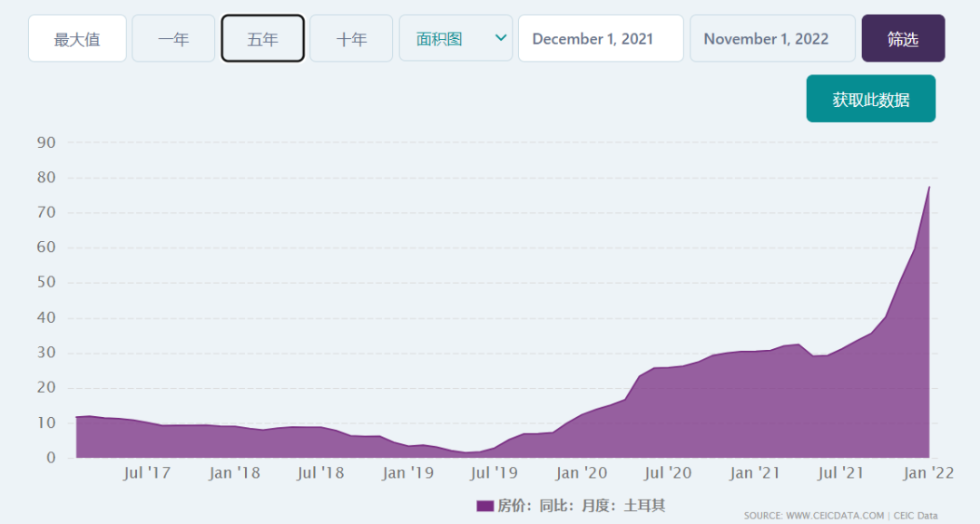Click the December 1, 2021 start date field
980x524 pixels.
[x=600, y=39]
